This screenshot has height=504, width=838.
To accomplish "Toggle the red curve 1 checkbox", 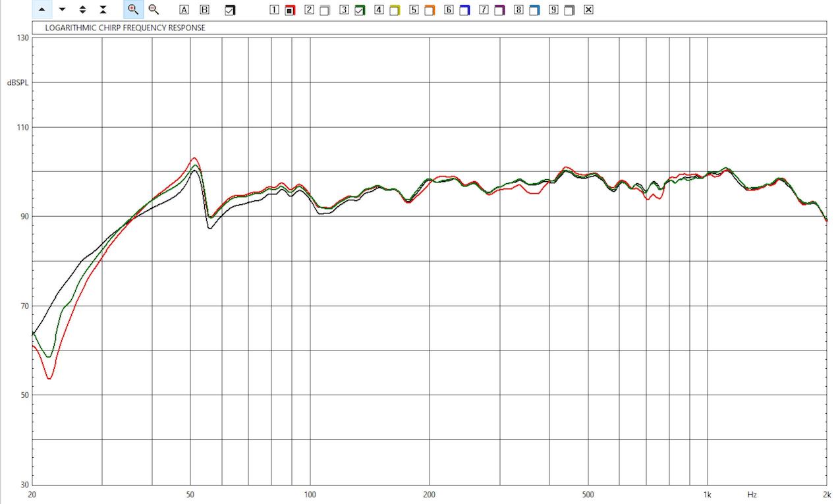I will point(289,11).
